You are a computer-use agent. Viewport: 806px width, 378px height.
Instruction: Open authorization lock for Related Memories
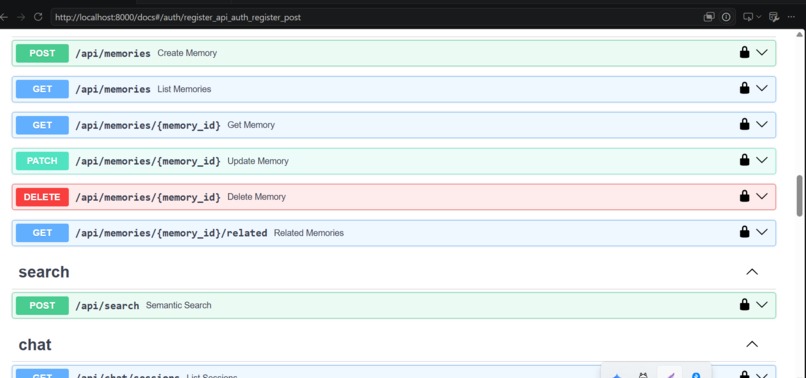coord(744,232)
